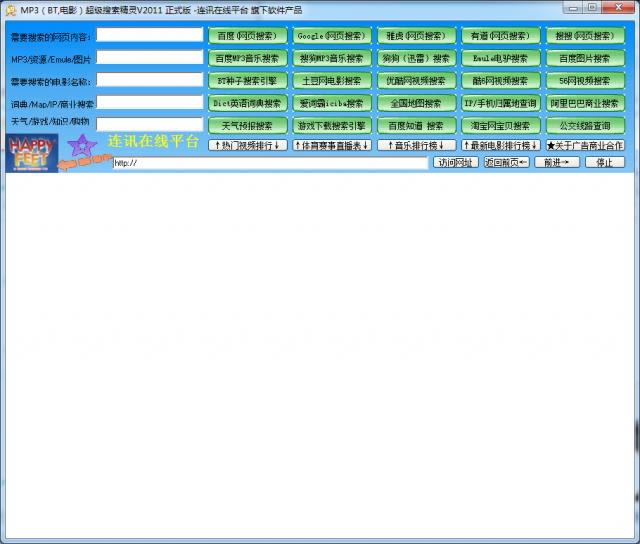Focus the 需要搜索的电影名称 input field
The width and height of the screenshot is (640, 544).
click(x=149, y=80)
